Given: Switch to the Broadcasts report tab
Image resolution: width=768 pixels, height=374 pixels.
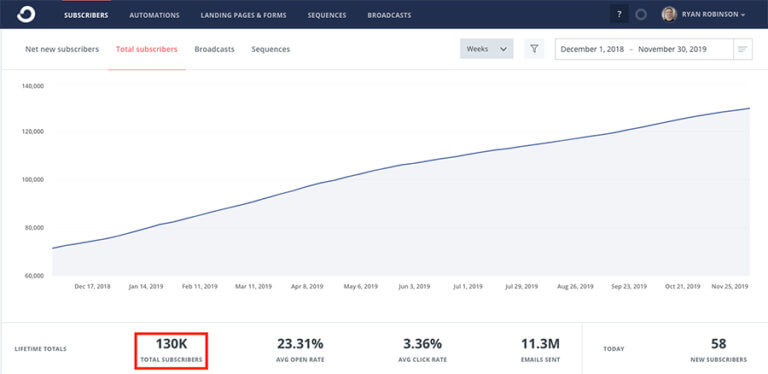Looking at the screenshot, I should click(x=214, y=49).
